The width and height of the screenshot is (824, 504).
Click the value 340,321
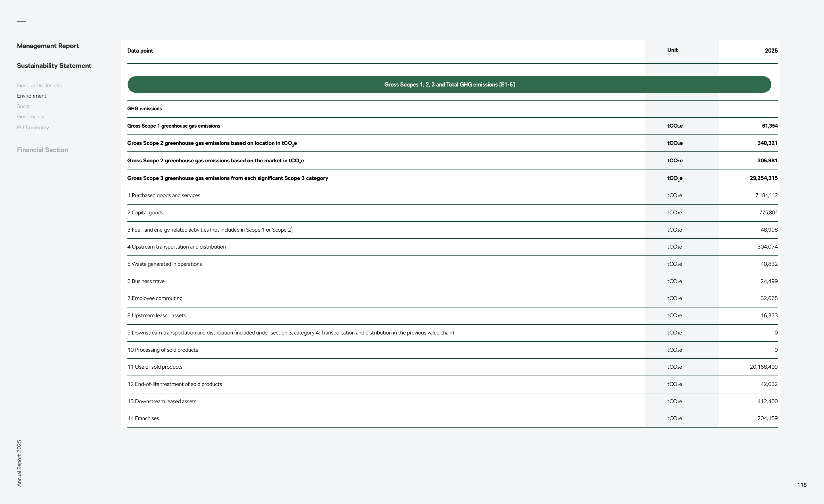click(x=767, y=143)
